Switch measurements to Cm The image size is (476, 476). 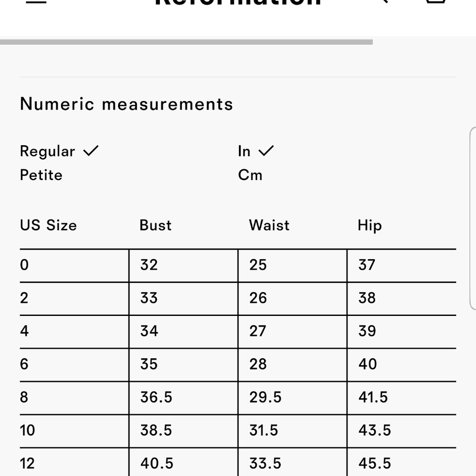pyautogui.click(x=250, y=175)
